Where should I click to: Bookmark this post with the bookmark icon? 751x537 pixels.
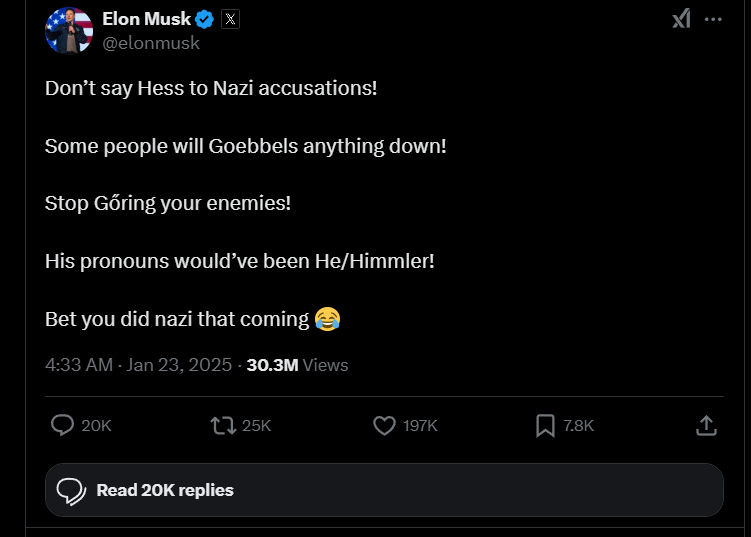click(x=545, y=426)
